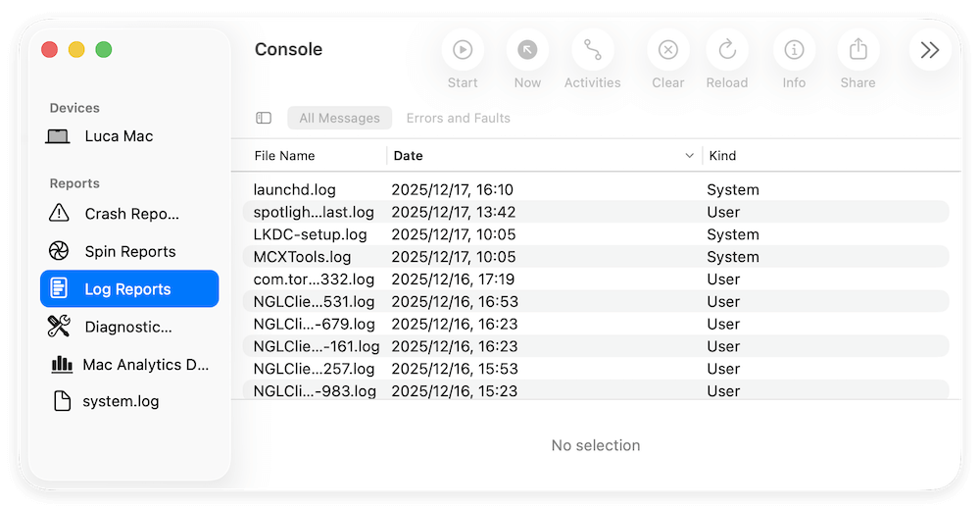Zoom the Console window with green button

pyautogui.click(x=104, y=49)
